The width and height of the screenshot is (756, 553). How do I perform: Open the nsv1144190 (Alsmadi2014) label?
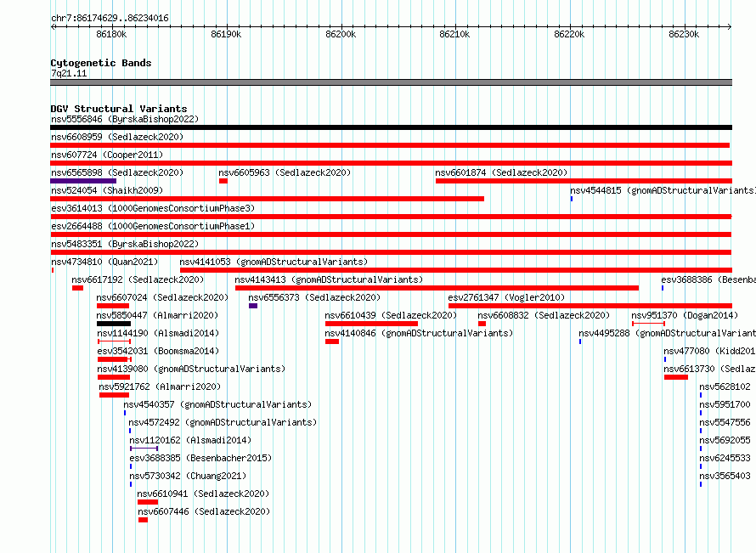(x=158, y=333)
